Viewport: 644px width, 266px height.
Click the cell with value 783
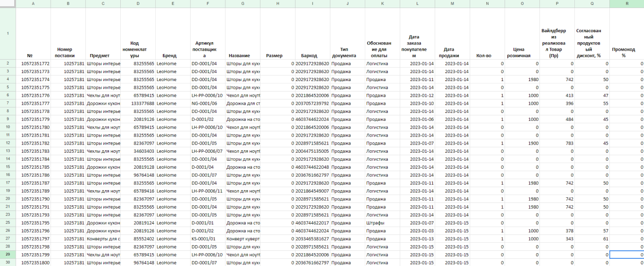coord(557,143)
